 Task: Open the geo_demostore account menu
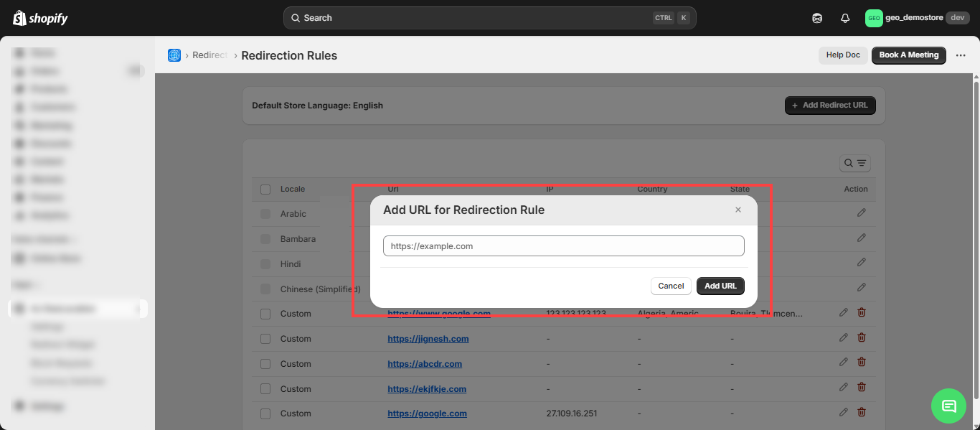click(x=917, y=18)
